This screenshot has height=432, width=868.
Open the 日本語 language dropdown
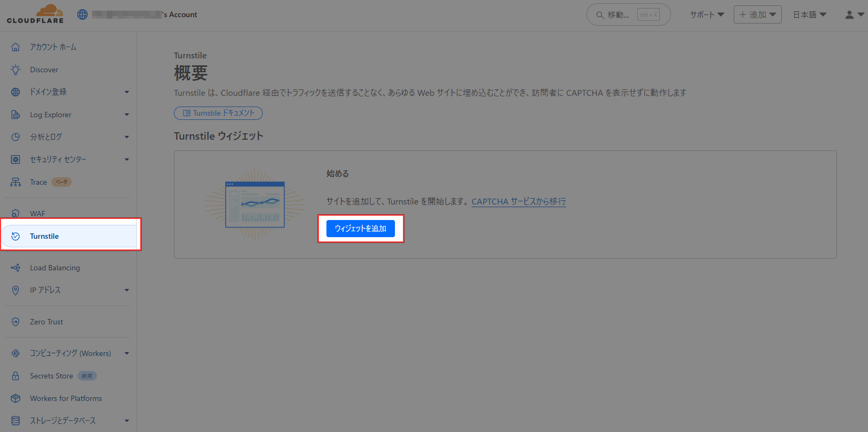point(810,14)
